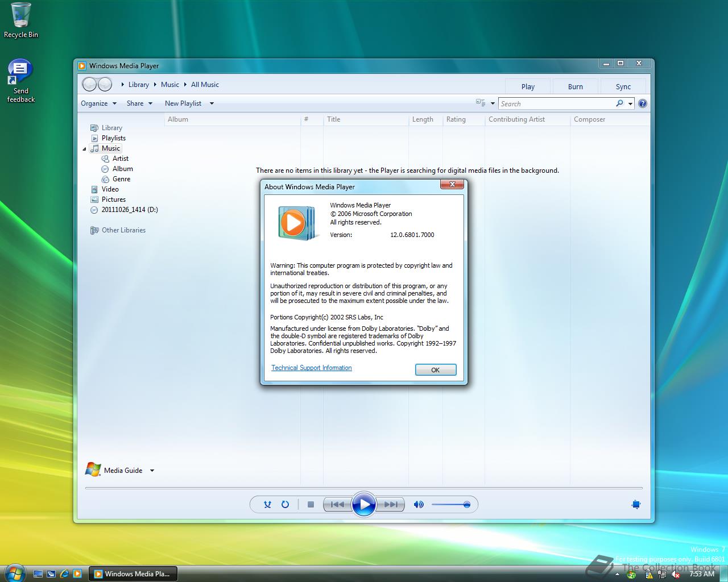Click the Music breadcrumb
The width and height of the screenshot is (728, 582).
170,85
